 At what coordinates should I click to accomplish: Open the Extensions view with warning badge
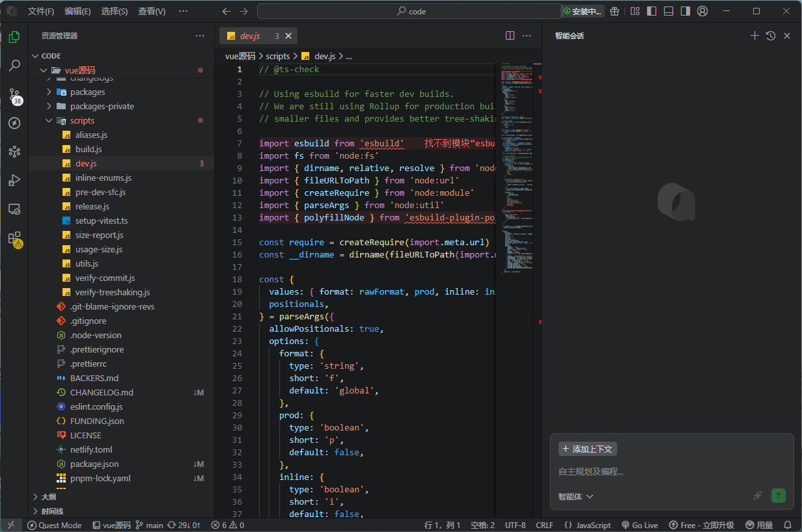tap(14, 239)
